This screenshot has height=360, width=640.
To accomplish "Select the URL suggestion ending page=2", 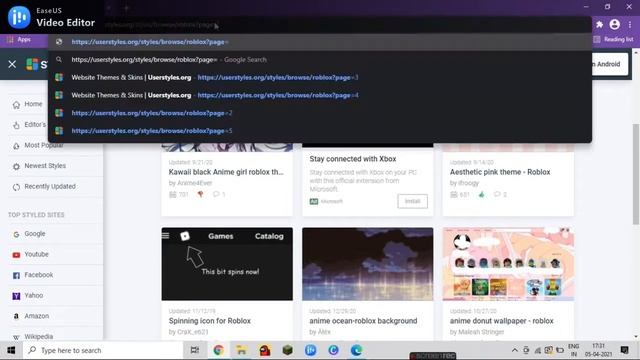I will click(320, 113).
